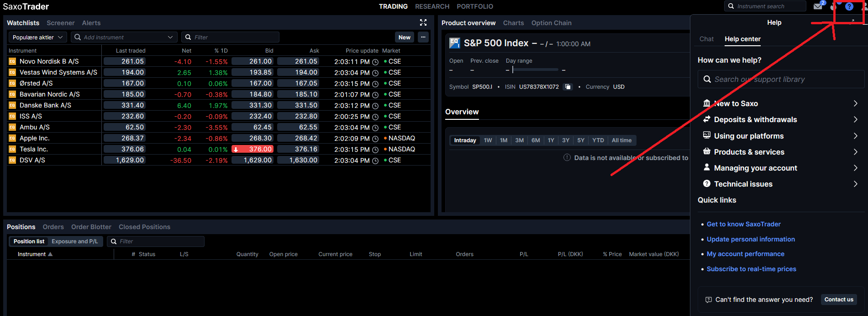The image size is (868, 316).
Task: Pop out the Help panel
Action: pos(853,21)
